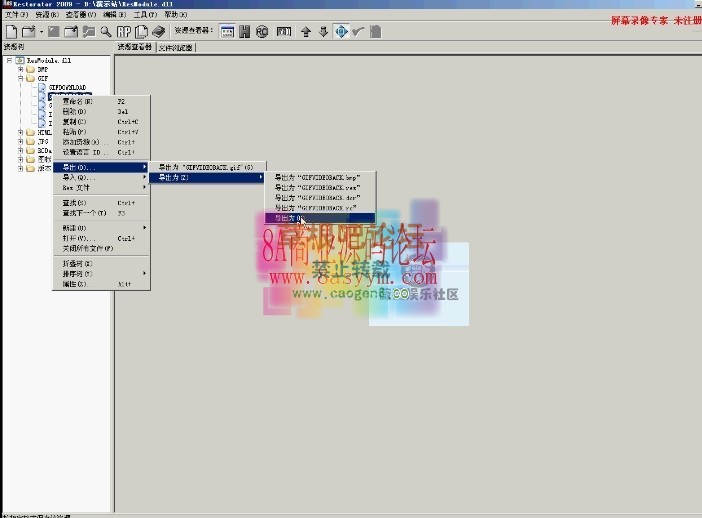Click the New file toolbar icon
The width and height of the screenshot is (702, 518).
click(x=10, y=32)
